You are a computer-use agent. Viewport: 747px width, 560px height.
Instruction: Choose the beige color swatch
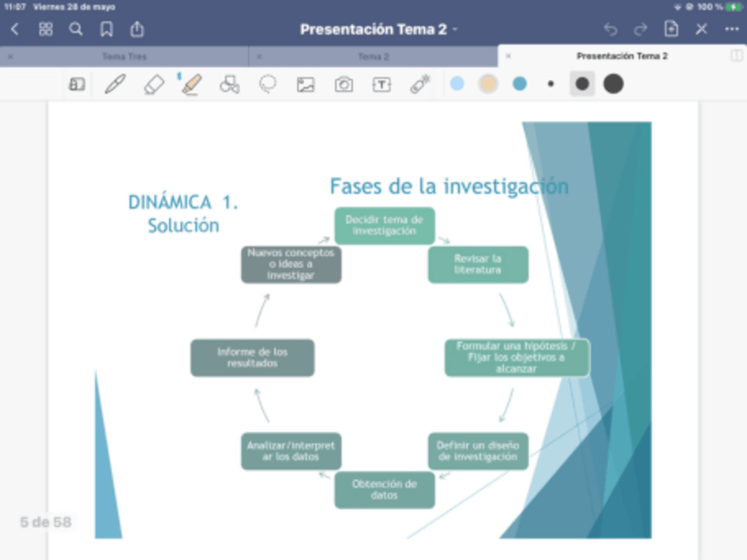488,84
